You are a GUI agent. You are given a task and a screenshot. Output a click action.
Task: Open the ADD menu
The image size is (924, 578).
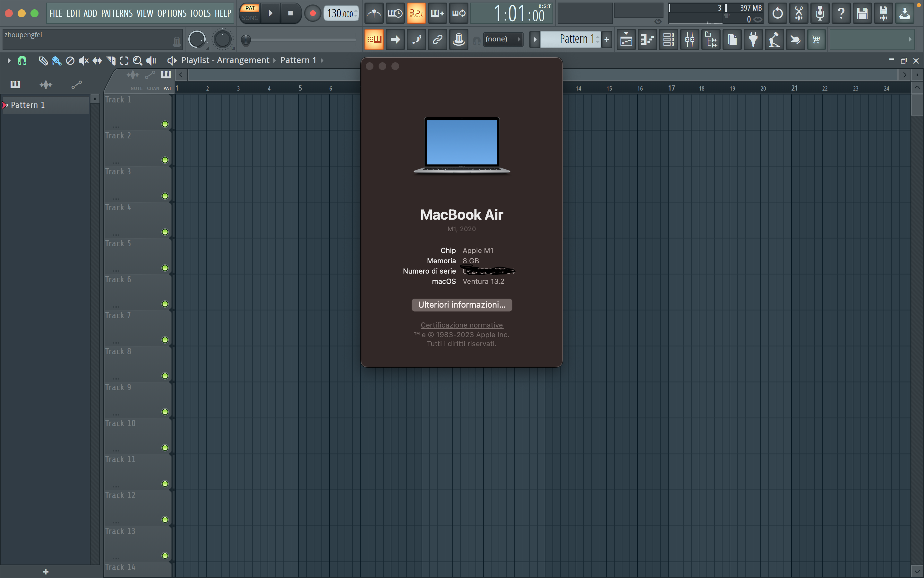(x=90, y=13)
